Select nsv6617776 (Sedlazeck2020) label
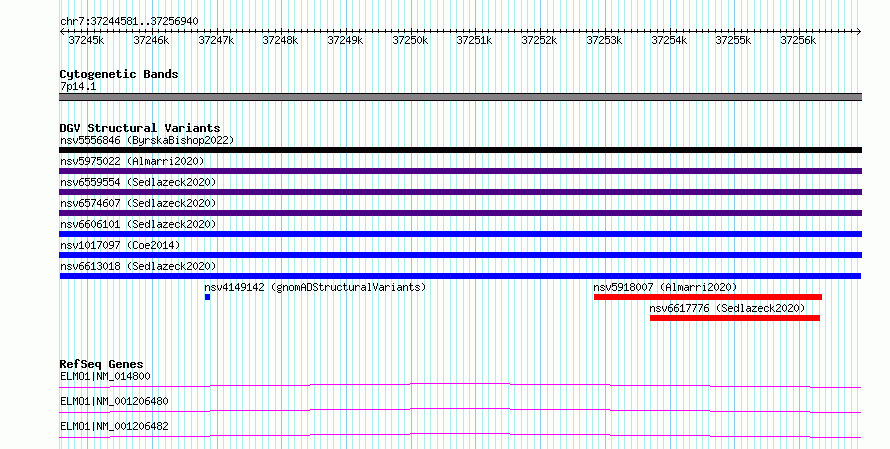This screenshot has width=890, height=449. coord(727,308)
